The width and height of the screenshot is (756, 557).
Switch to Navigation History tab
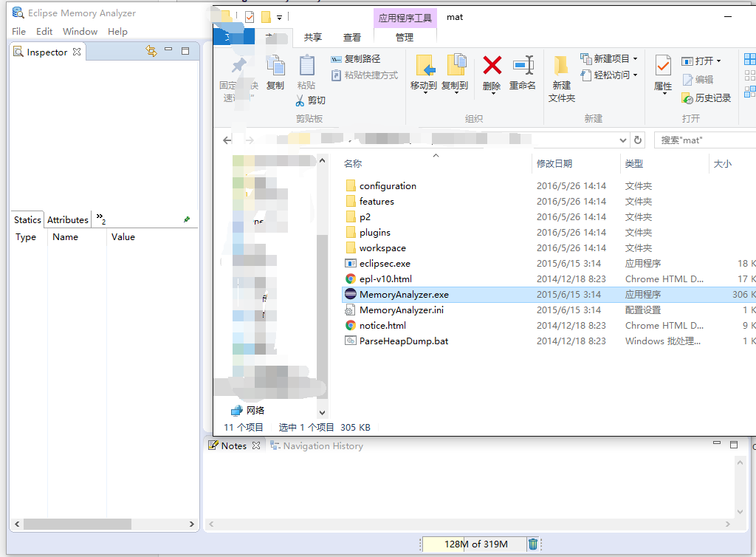pos(317,446)
